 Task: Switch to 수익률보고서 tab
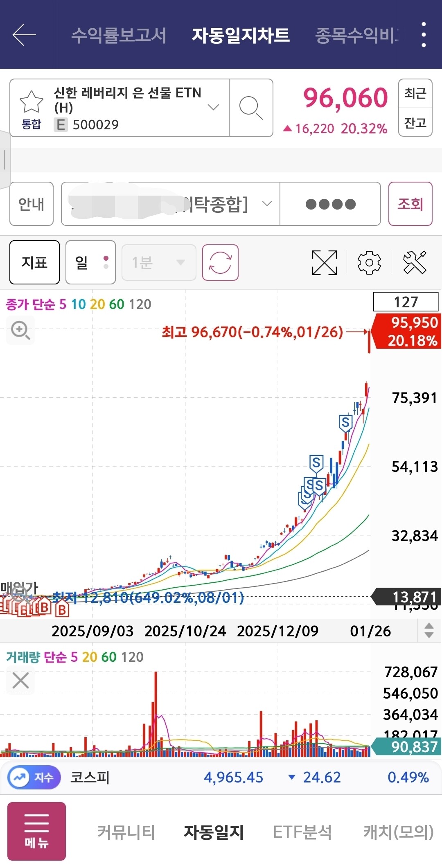pos(119,35)
